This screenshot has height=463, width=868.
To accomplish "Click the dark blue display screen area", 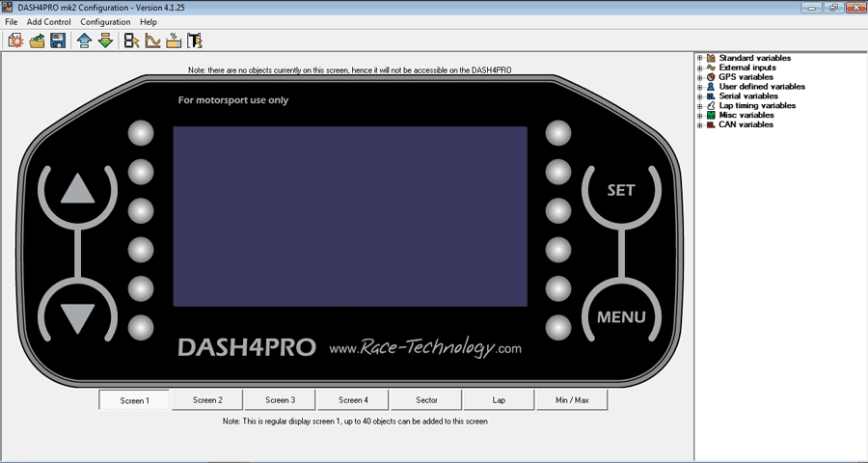I will (349, 216).
